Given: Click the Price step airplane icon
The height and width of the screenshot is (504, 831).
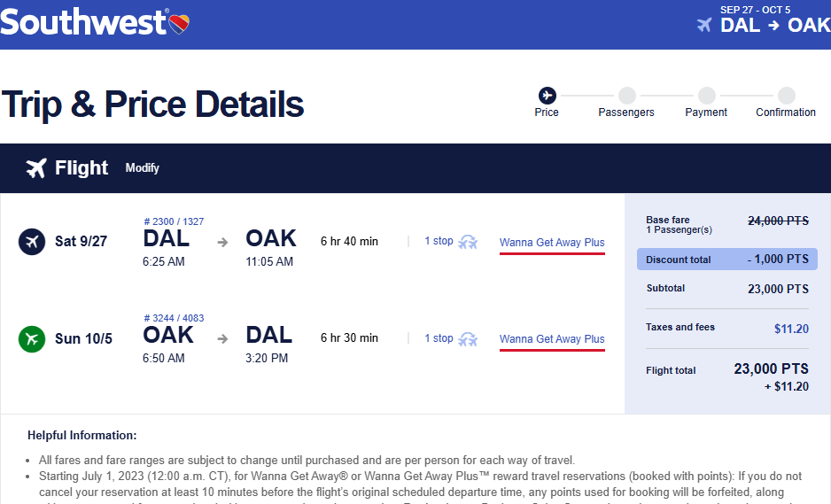Looking at the screenshot, I should pos(547,95).
